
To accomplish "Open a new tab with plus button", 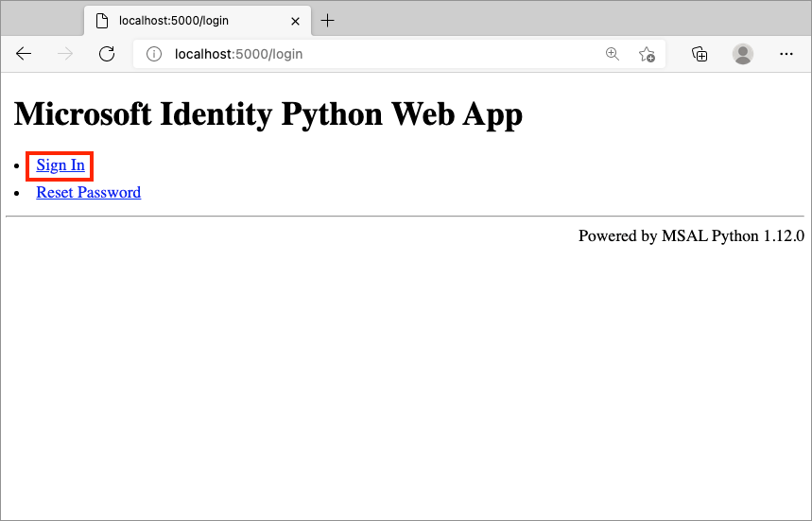I will tap(328, 21).
